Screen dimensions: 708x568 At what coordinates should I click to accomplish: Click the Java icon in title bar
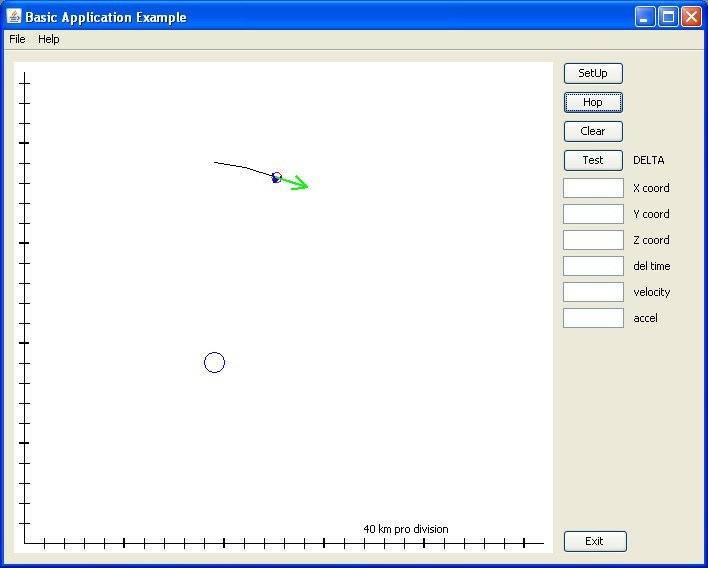point(14,16)
